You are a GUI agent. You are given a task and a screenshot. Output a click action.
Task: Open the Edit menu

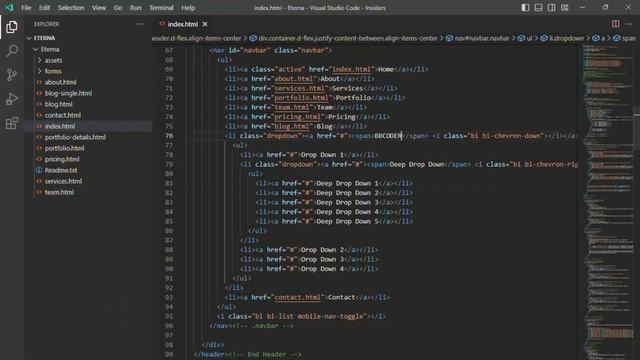pyautogui.click(x=44, y=8)
